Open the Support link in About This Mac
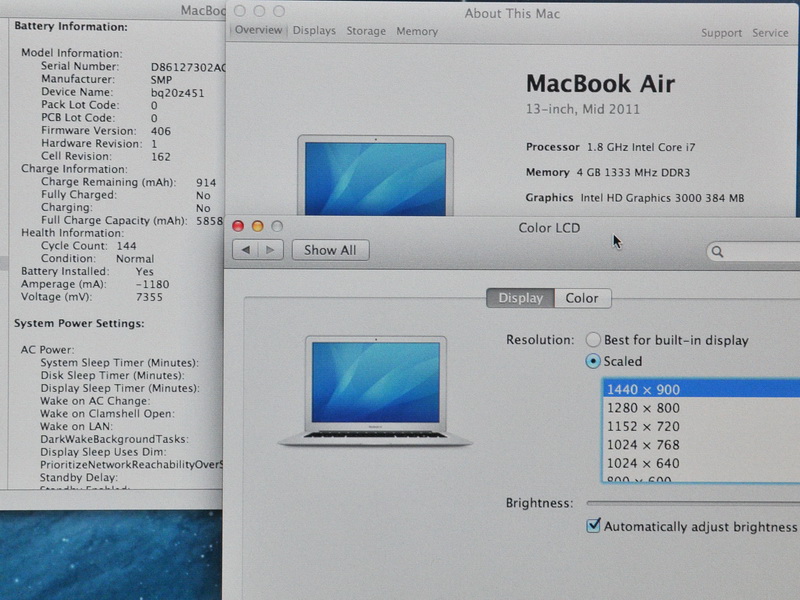Screen dimensions: 800x600 point(721,33)
